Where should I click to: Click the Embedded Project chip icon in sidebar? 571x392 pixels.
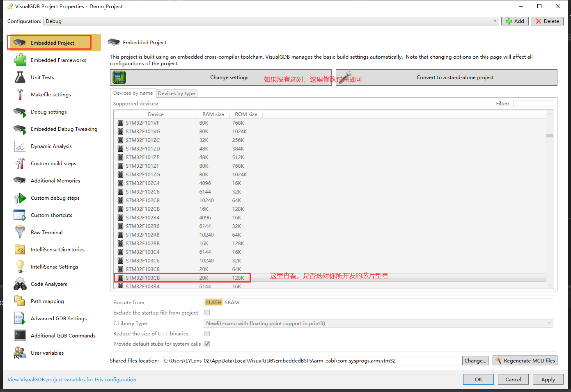(x=19, y=43)
